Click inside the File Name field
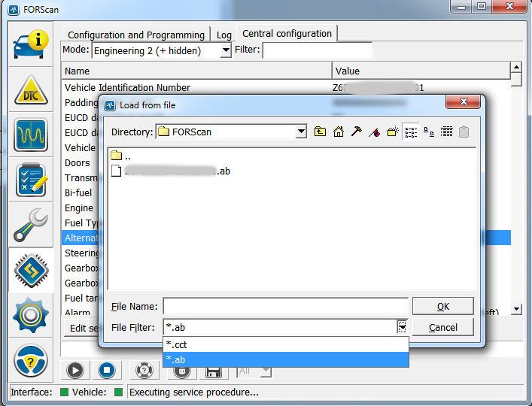532x406 pixels. point(285,306)
